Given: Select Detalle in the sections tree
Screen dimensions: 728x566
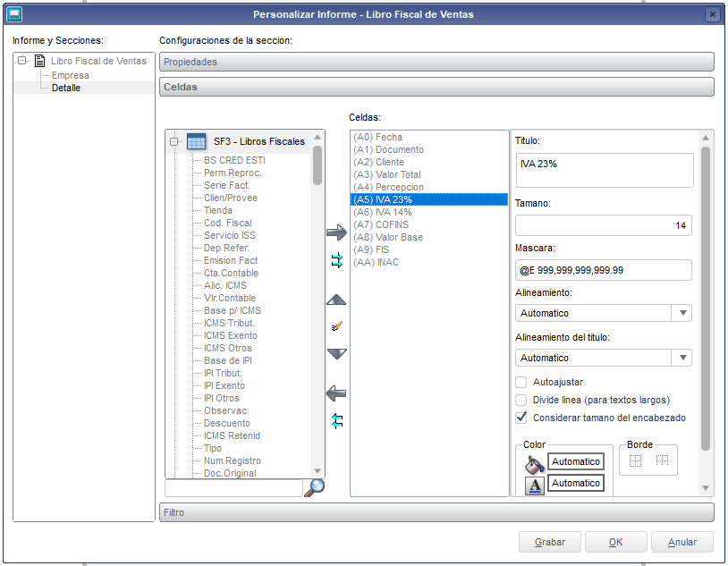Looking at the screenshot, I should [66, 88].
